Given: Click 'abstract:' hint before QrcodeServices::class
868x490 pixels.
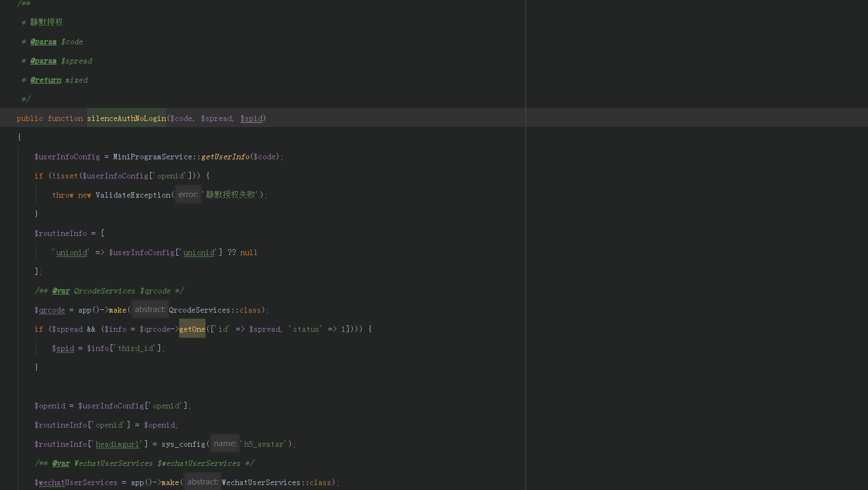Looking at the screenshot, I should (x=150, y=309).
